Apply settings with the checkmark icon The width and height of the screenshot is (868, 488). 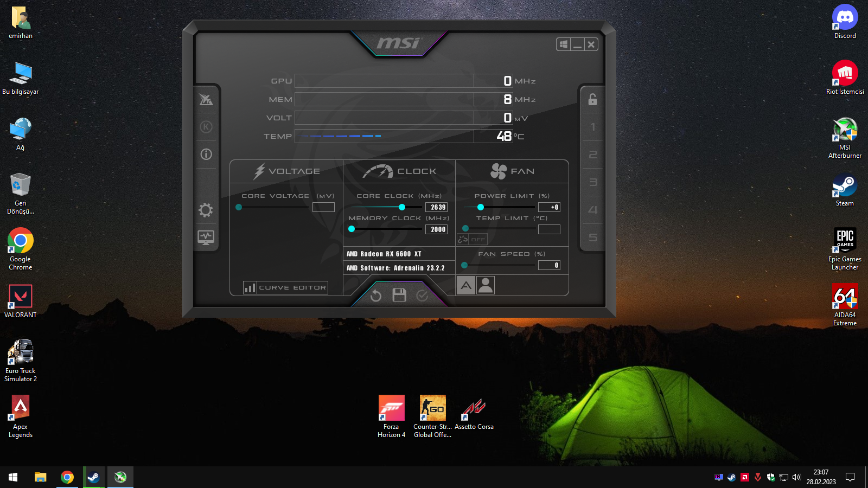[422, 296]
